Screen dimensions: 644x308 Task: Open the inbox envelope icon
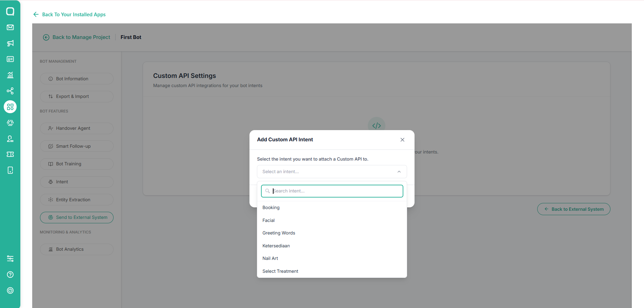point(10,27)
